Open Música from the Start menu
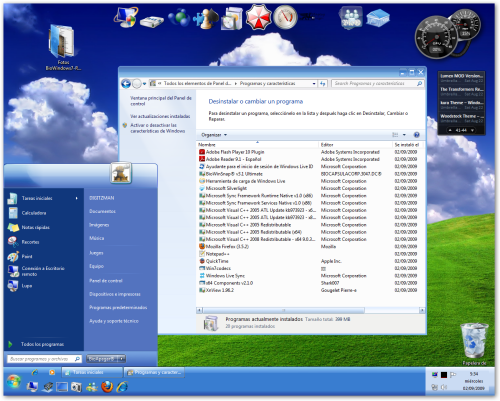The image size is (500, 401). point(97,238)
